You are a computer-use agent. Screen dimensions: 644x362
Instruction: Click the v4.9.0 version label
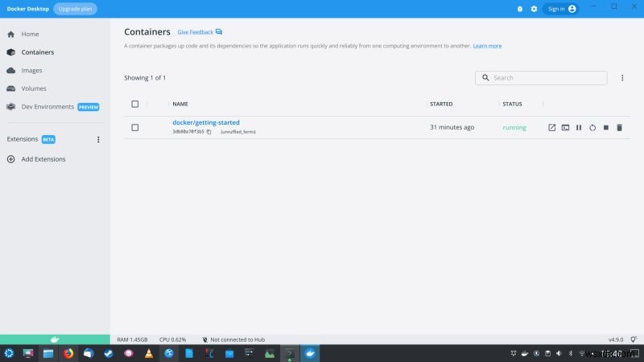coord(616,339)
